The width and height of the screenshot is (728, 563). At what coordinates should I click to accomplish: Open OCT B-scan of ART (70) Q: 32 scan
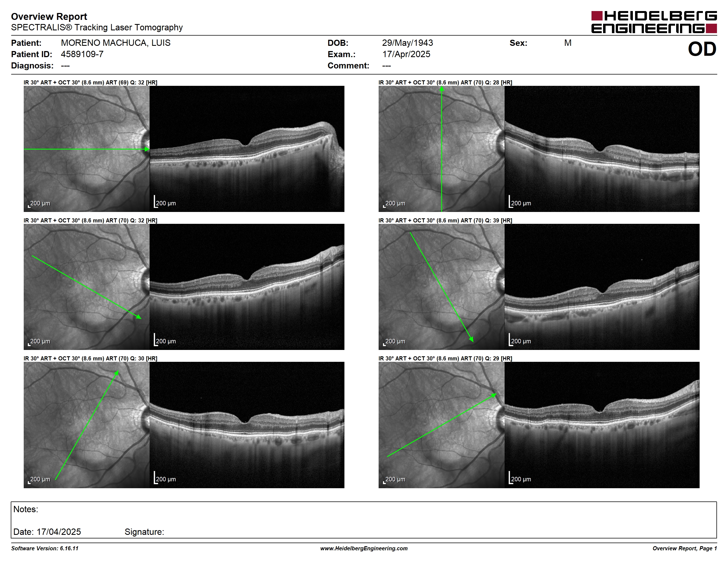pos(247,287)
